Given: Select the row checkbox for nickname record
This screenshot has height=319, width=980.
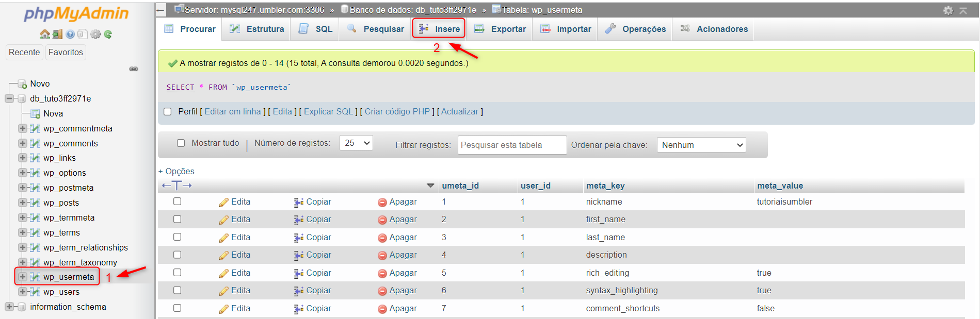Looking at the screenshot, I should coord(178,202).
